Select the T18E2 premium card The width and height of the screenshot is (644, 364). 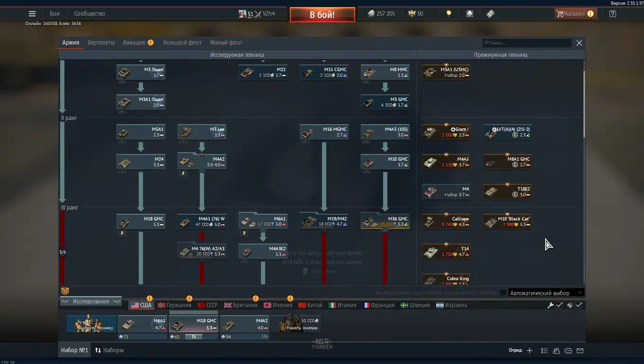coord(507,192)
